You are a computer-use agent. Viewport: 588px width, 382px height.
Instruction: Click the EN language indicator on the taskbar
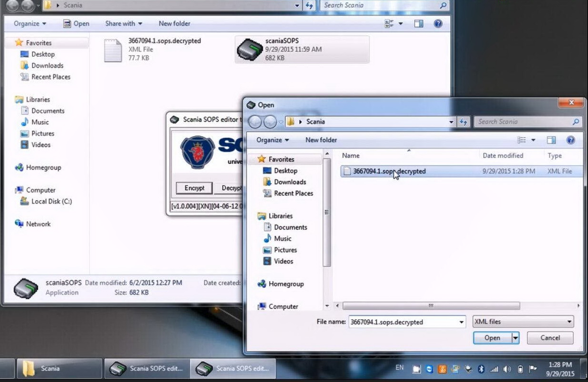(399, 368)
